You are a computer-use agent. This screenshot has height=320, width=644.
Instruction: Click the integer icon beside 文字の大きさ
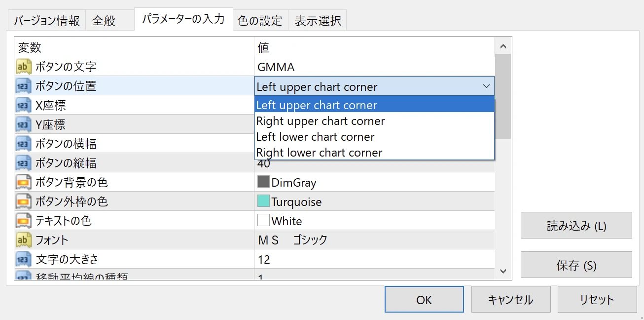coord(23,259)
